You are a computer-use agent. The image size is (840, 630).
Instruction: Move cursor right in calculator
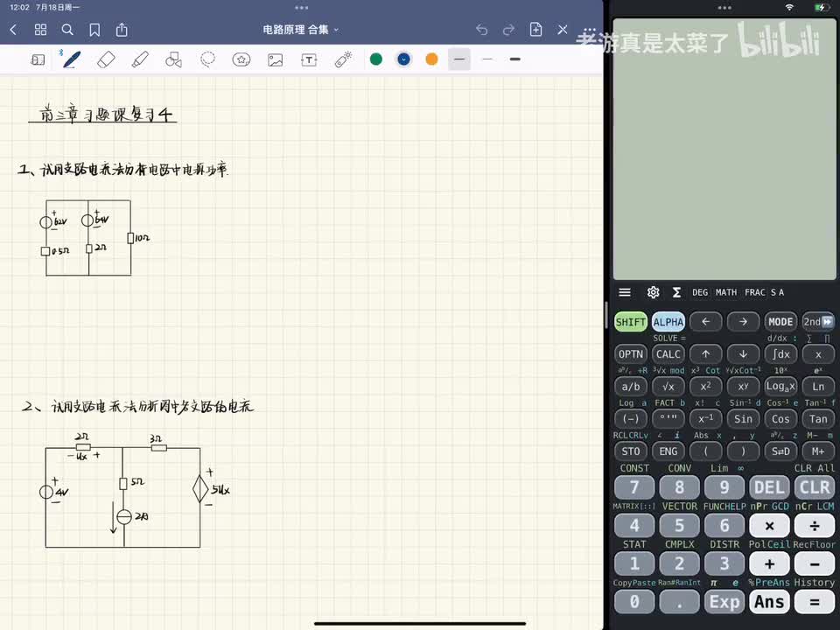(x=743, y=322)
